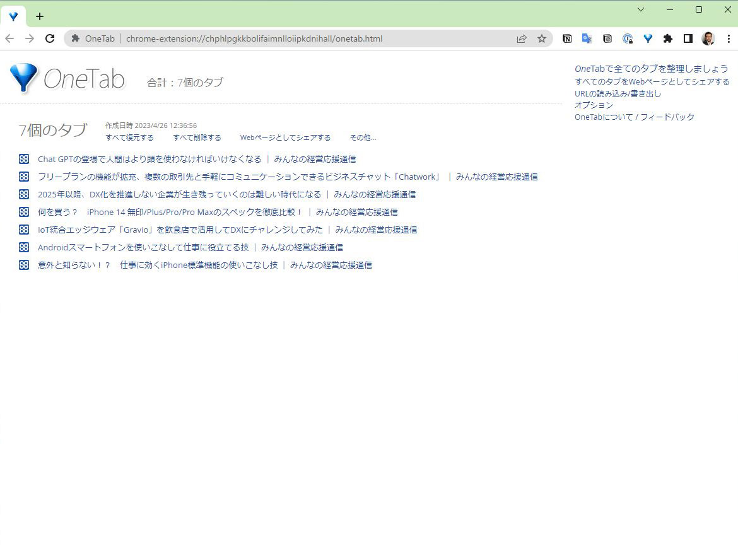The width and height of the screenshot is (738, 560).
Task: Bookmark this page with the star icon
Action: tap(542, 38)
